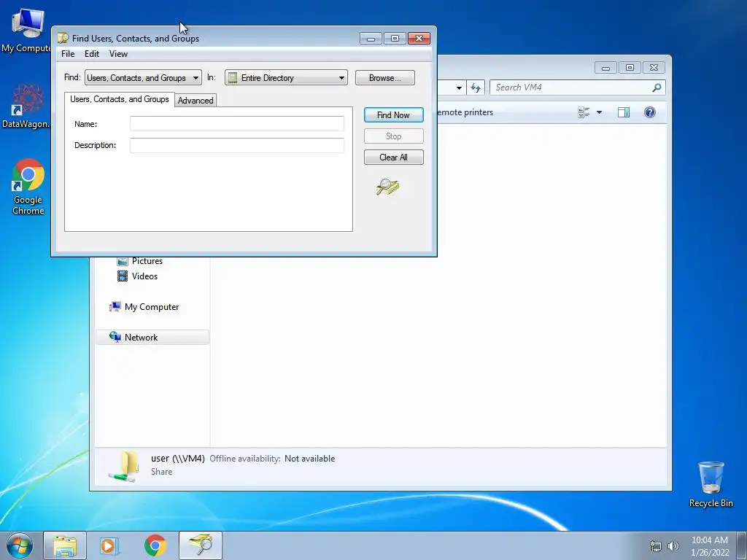
Task: Click the Find Users taskbar button
Action: (x=201, y=545)
